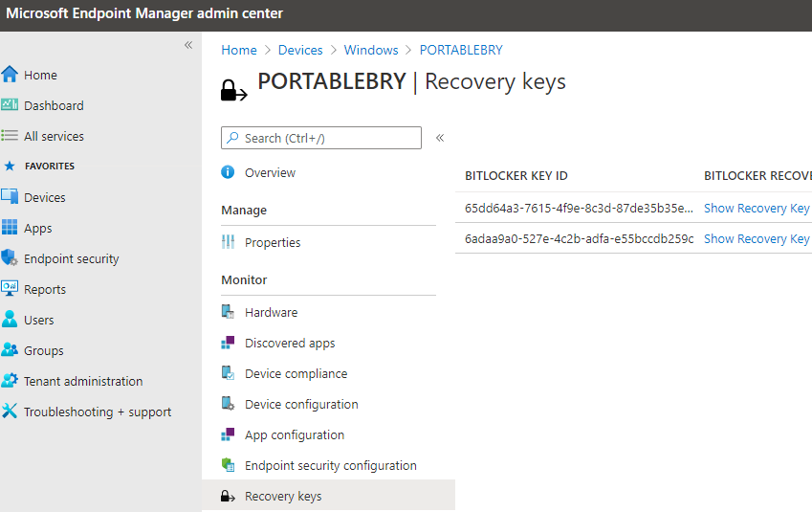Click the Users icon in sidebar
This screenshot has height=512, width=812.
pyautogui.click(x=11, y=320)
